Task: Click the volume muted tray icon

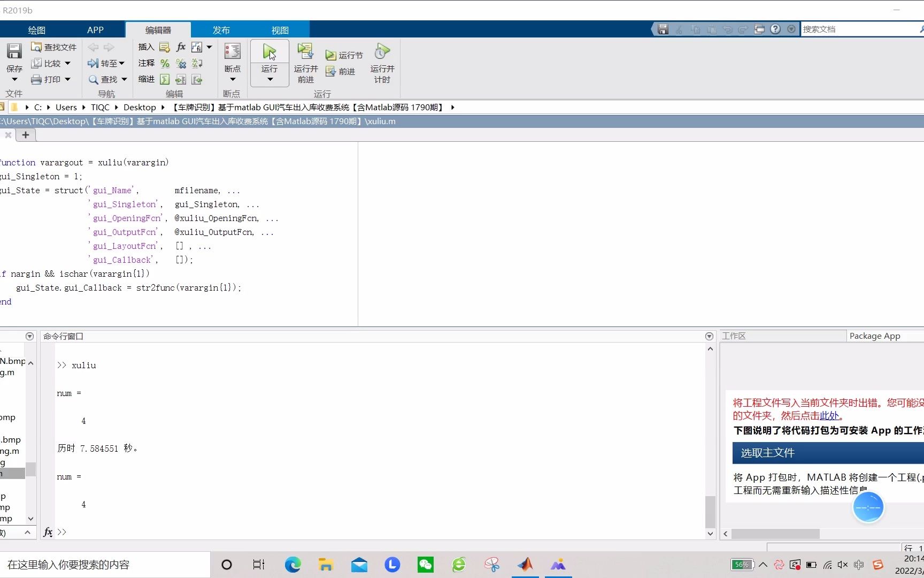Action: 843,565
